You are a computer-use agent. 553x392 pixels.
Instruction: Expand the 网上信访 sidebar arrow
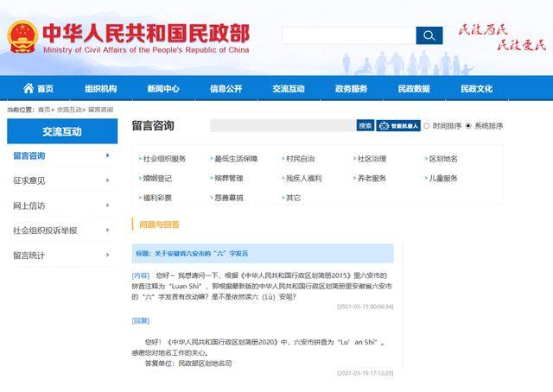coord(107,205)
